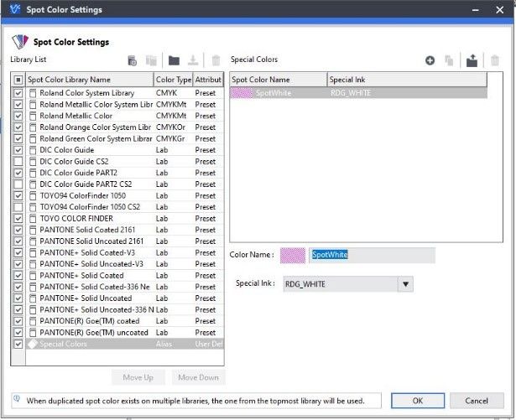Click the export library download icon
This screenshot has width=516, height=420.
[x=193, y=60]
